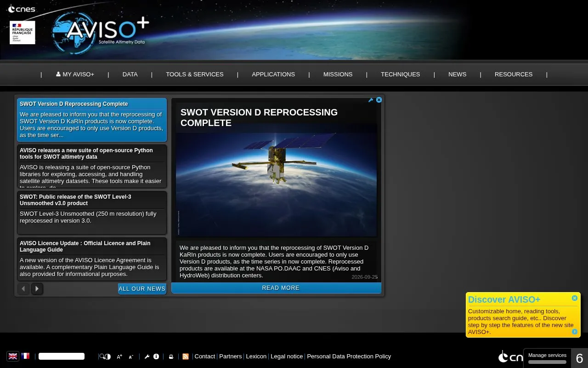The width and height of the screenshot is (588, 368).
Task: Click the SWOT satellite image
Action: (276, 184)
